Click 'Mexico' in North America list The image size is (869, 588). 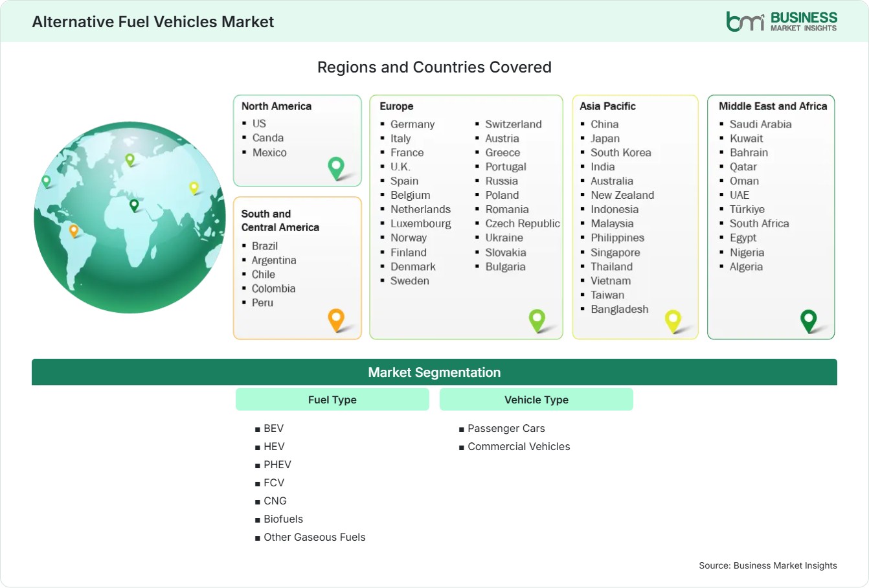point(269,153)
